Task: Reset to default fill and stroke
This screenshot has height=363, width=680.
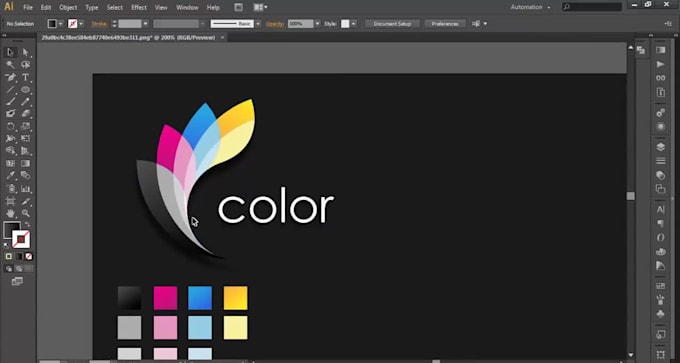Action: click(x=6, y=245)
